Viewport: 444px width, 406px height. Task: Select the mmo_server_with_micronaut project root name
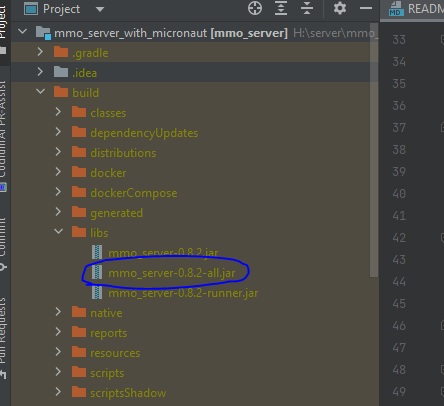click(x=130, y=33)
